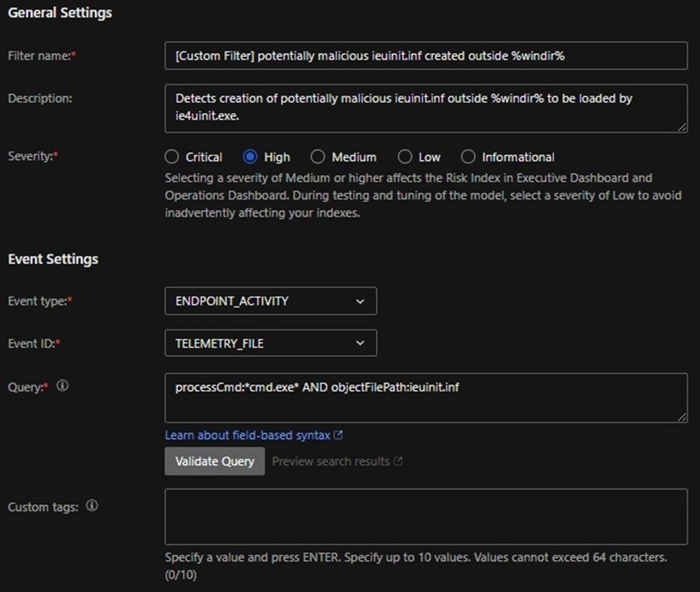Screen dimensions: 700x592
Task: Pick the Informational severity option
Action: click(x=468, y=157)
